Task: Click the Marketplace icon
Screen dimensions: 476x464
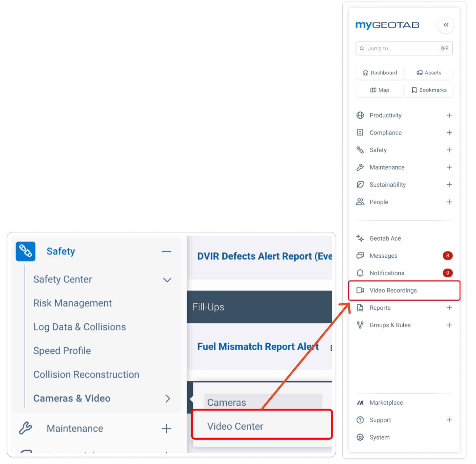Action: pyautogui.click(x=360, y=403)
